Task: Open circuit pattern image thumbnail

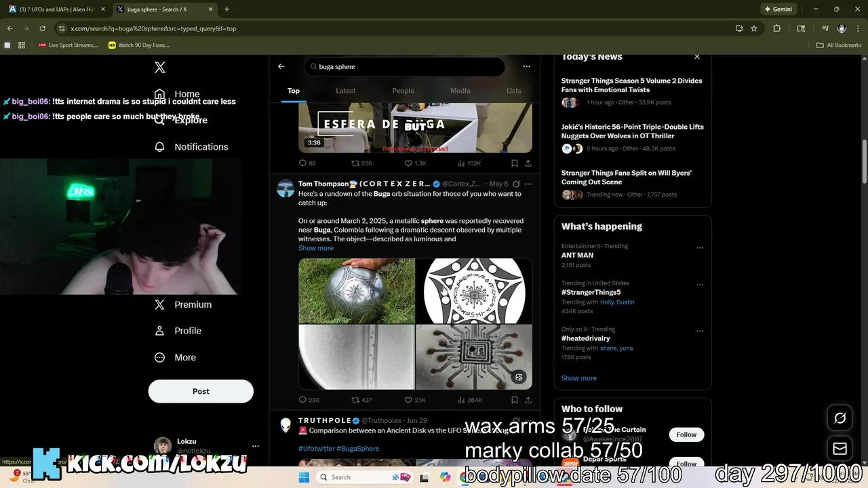Action: point(474,357)
